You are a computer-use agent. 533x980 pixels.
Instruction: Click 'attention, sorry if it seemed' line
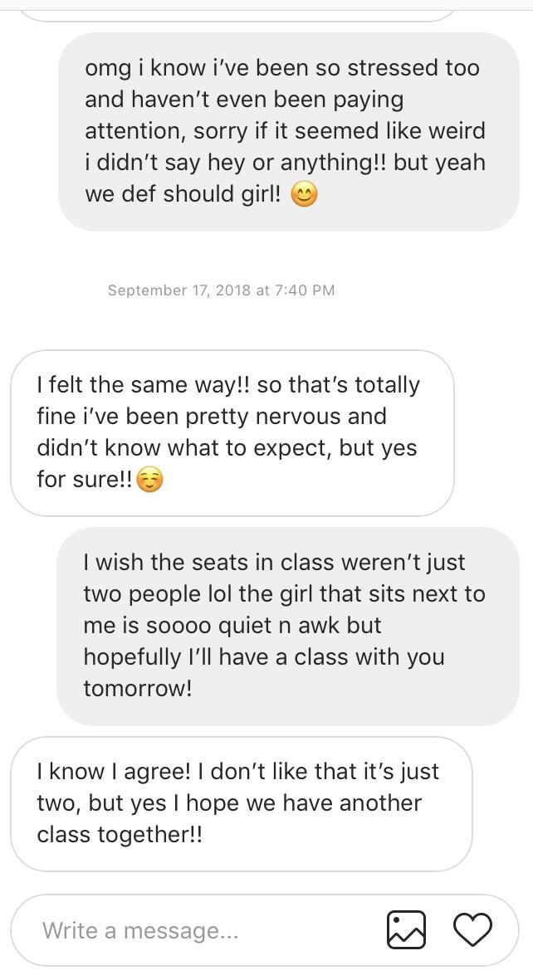[285, 130]
